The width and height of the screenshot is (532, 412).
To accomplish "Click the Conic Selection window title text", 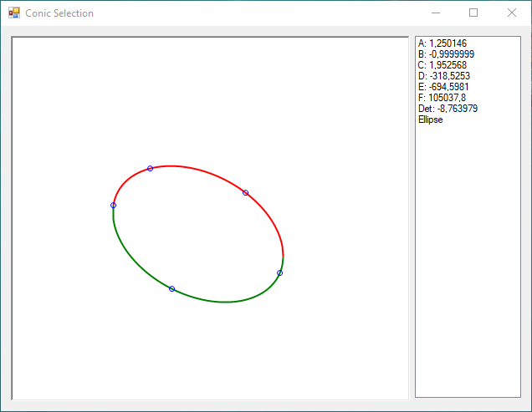I will tap(59, 13).
